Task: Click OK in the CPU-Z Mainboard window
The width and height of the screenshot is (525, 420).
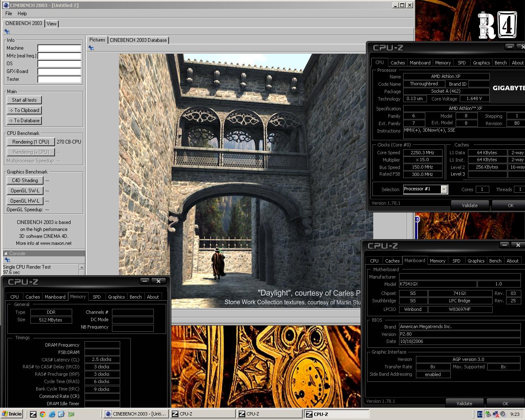Action: pyautogui.click(x=505, y=404)
